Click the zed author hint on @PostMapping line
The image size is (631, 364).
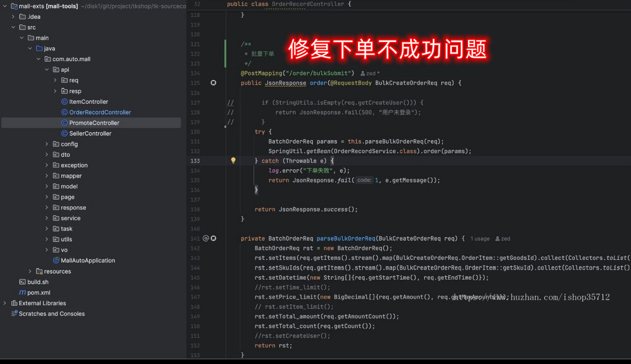click(370, 74)
